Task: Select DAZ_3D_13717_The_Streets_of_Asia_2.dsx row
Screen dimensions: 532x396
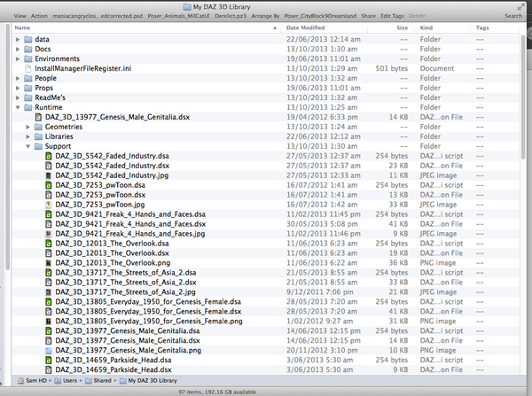Action: click(x=265, y=283)
